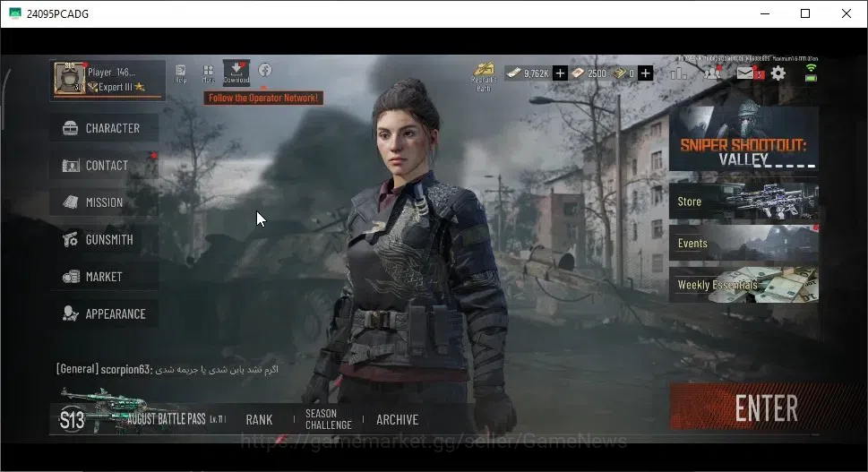Open the MARKET menu

click(x=104, y=277)
